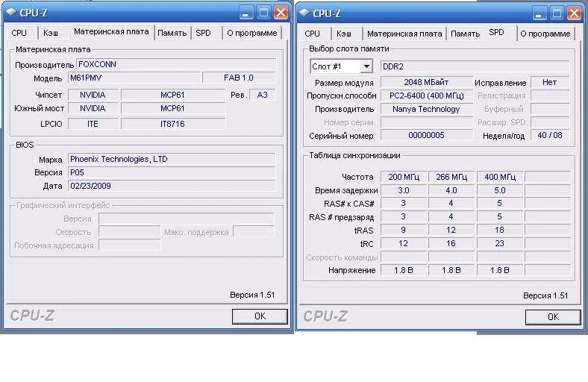Click tRC value 16 cell
588x382 pixels.
[451, 244]
